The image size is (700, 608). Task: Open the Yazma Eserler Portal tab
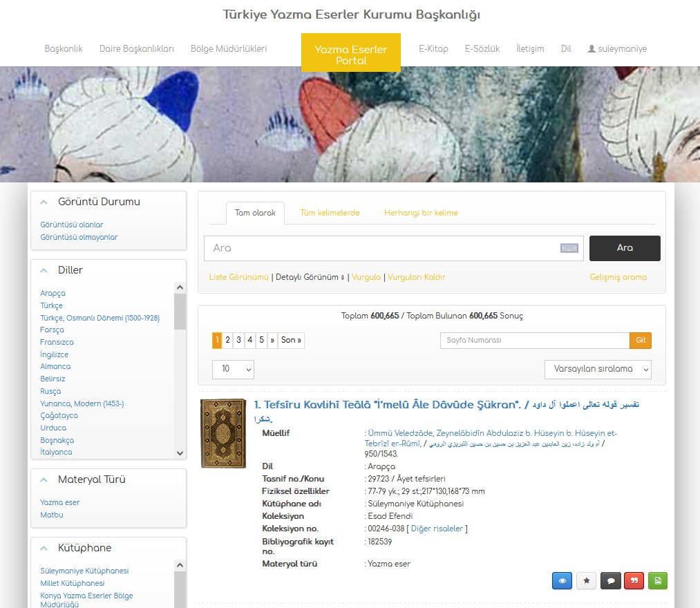click(351, 53)
